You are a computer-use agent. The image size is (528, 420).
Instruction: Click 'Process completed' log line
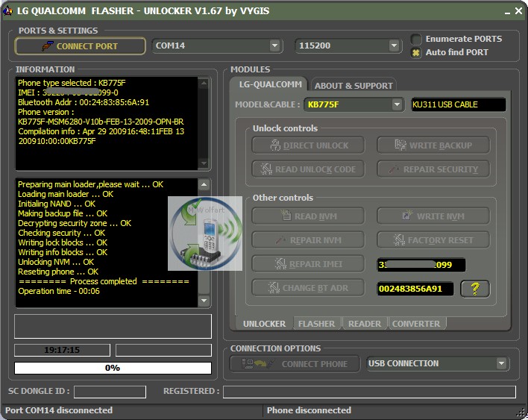[104, 281]
